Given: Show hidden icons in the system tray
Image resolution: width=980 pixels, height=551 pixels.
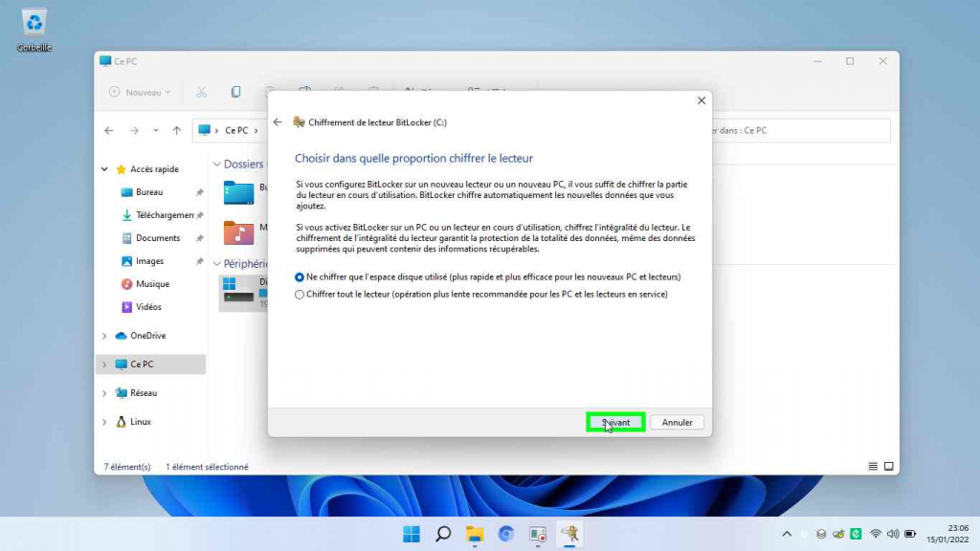Looking at the screenshot, I should pyautogui.click(x=787, y=534).
